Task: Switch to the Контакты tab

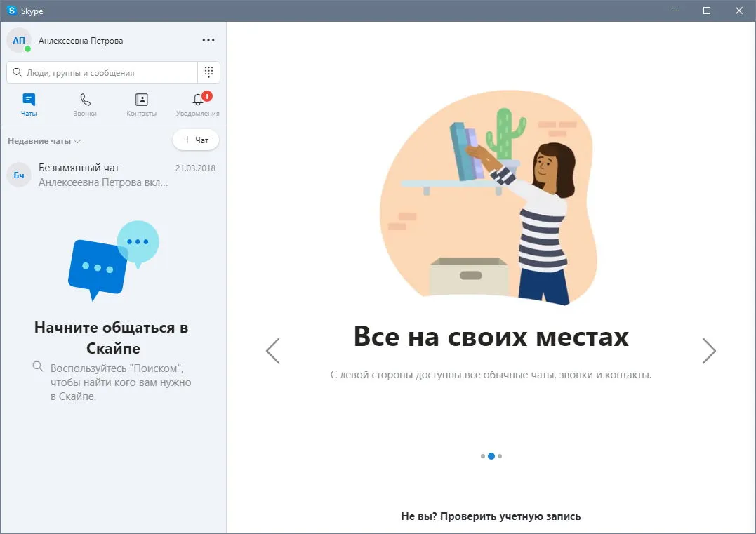Action: [141, 105]
